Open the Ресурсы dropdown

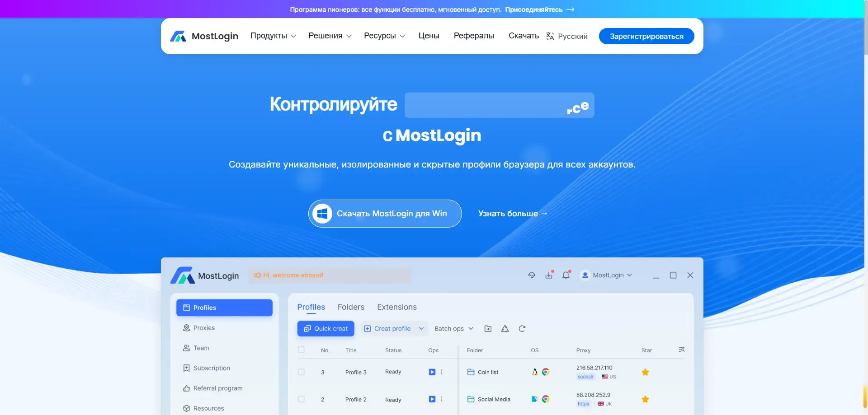coord(384,36)
